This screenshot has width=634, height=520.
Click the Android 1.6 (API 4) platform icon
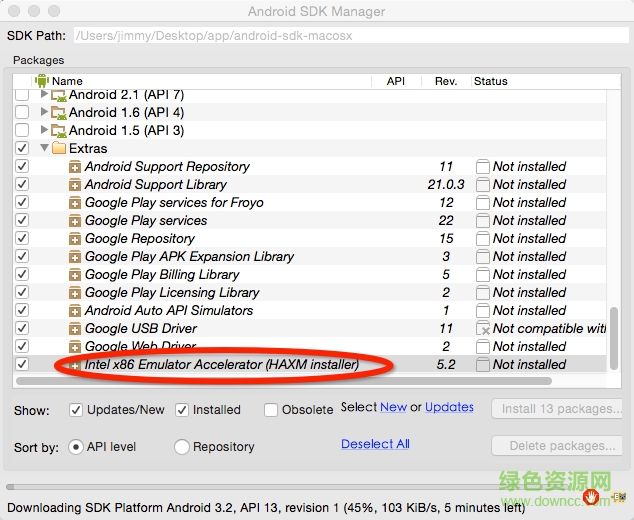[x=59, y=113]
